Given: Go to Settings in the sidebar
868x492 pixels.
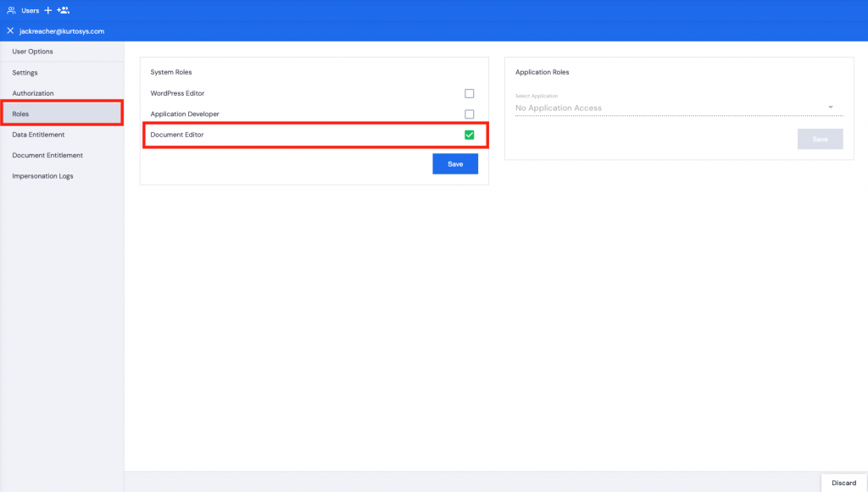Looking at the screenshot, I should [x=62, y=73].
